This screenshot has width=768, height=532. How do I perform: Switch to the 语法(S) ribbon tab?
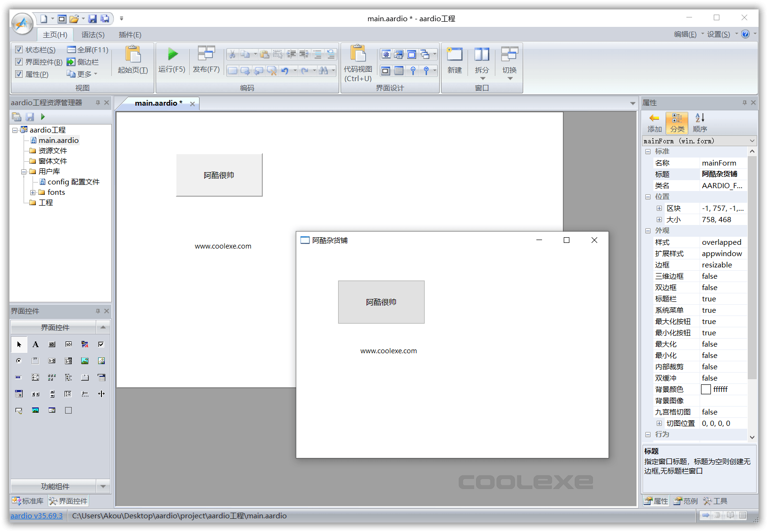pos(92,34)
